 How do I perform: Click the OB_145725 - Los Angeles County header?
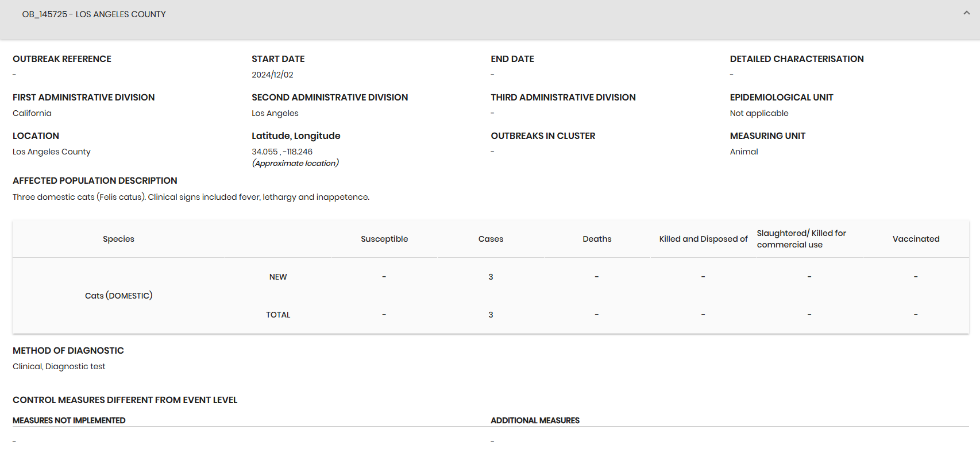94,14
